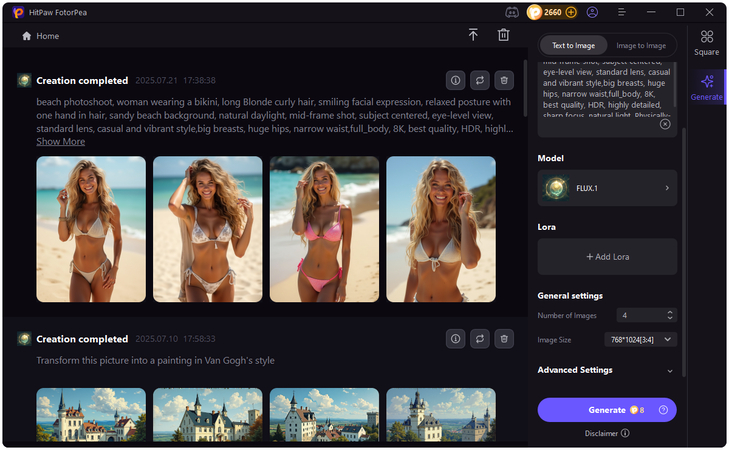This screenshot has height=450, width=729.
Task: Click the creations list scrollbar
Action: [x=525, y=88]
